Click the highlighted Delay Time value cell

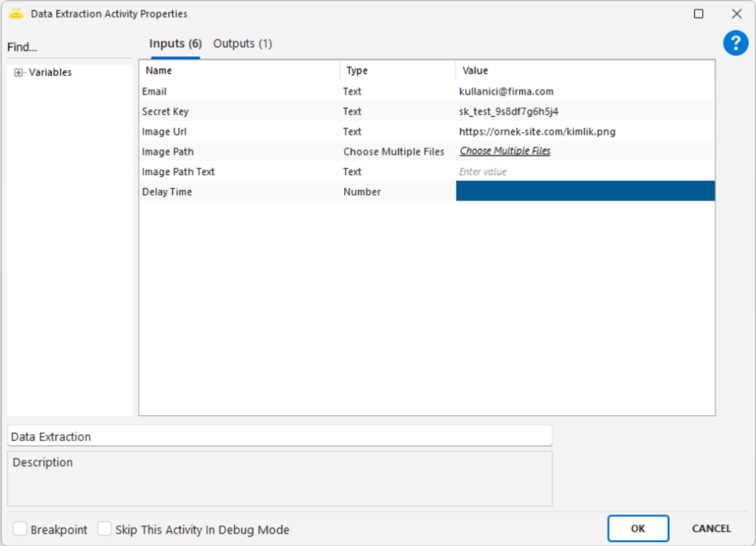tap(585, 191)
